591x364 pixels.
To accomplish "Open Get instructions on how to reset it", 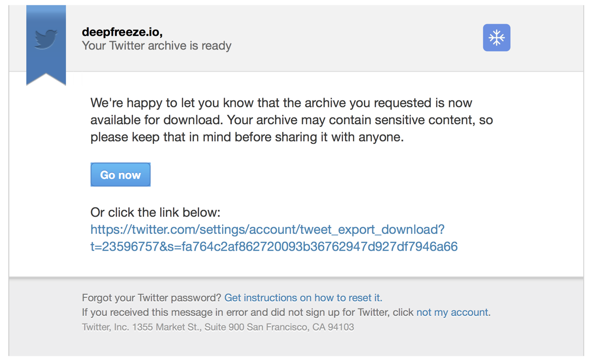I will (x=303, y=298).
